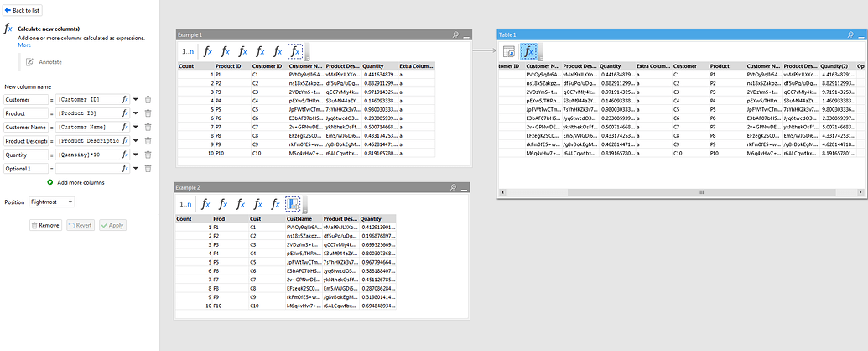The height and width of the screenshot is (351, 868).
Task: Select the 1..n row number step in Example 2
Action: click(x=186, y=205)
